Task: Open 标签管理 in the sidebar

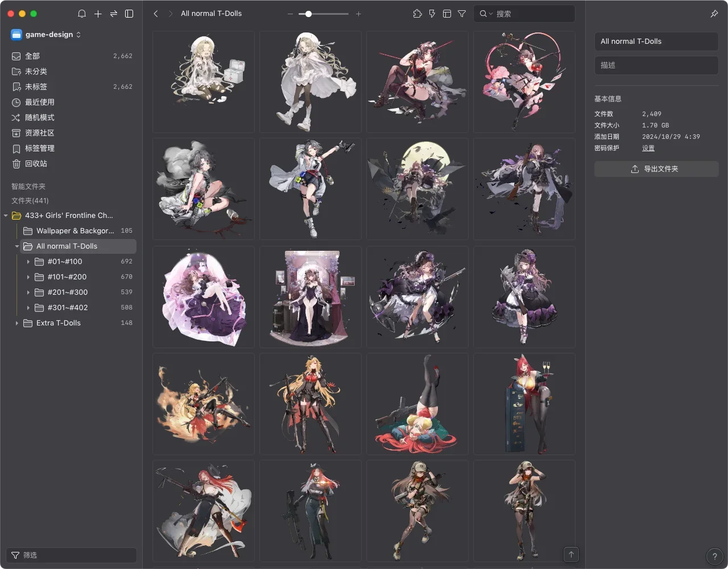Action: tap(72, 148)
